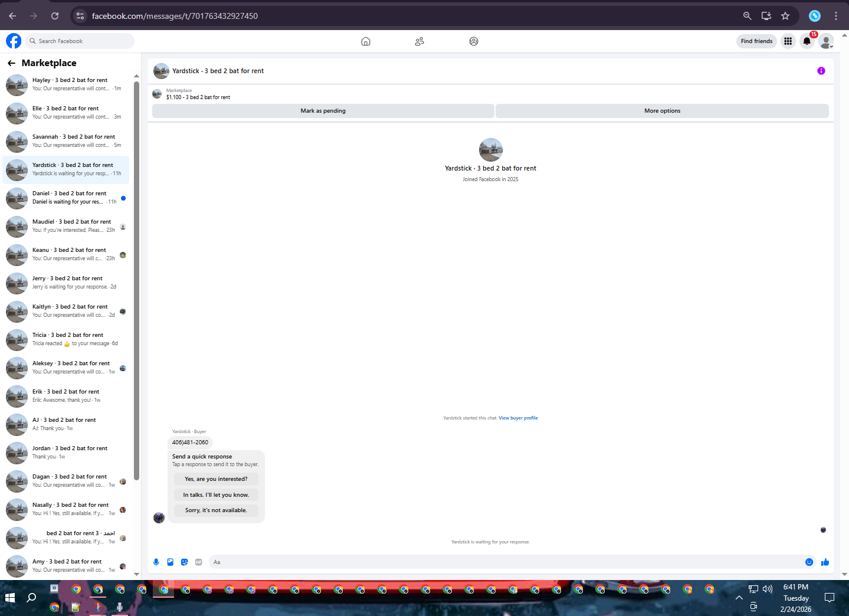Click the Windows Start button
This screenshot has width=849, height=616.
click(x=10, y=598)
